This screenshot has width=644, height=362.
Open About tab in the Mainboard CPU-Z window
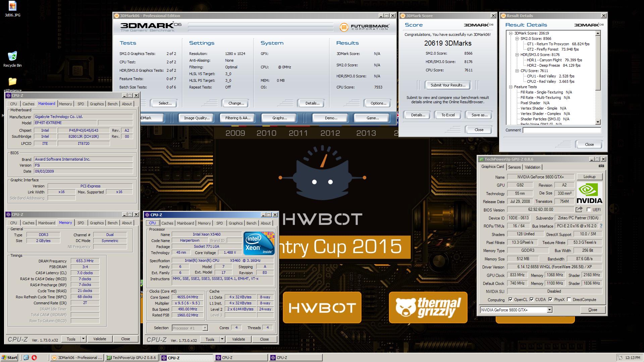pos(127,104)
